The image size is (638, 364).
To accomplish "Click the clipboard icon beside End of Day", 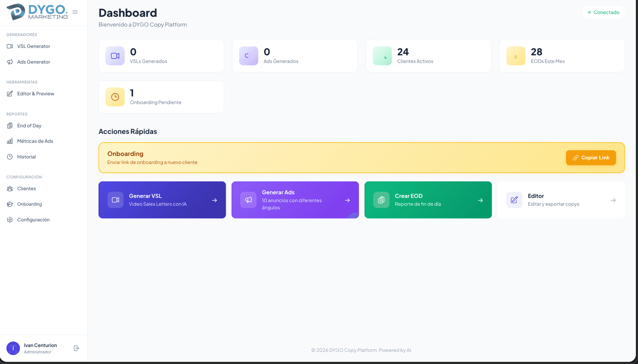I will point(10,126).
